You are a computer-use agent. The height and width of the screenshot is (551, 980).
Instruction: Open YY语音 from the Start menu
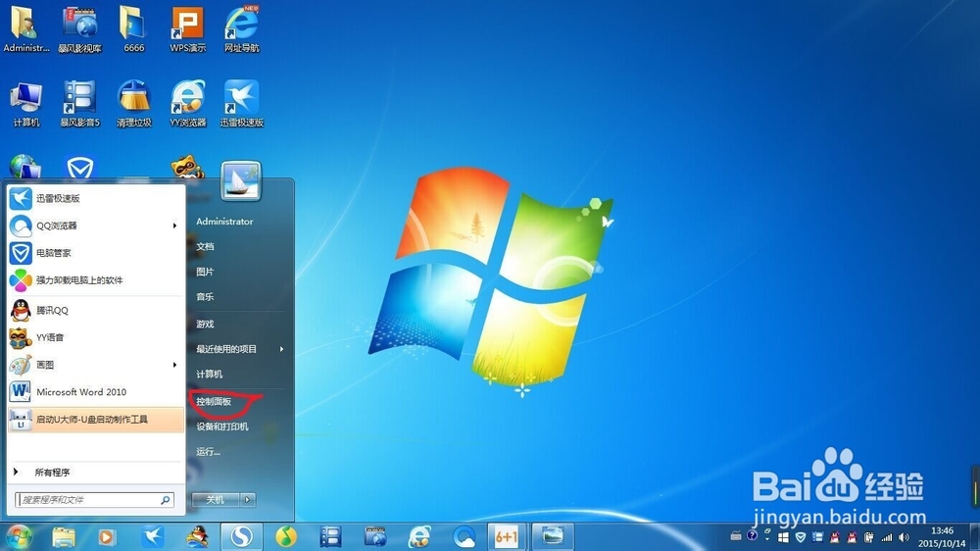point(96,337)
